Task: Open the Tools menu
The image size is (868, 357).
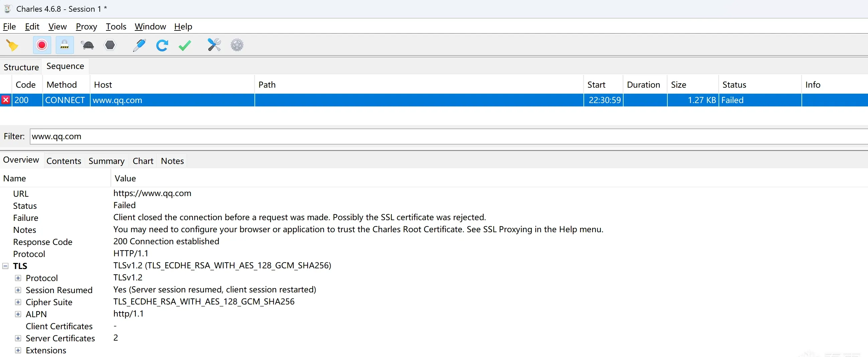Action: point(116,26)
